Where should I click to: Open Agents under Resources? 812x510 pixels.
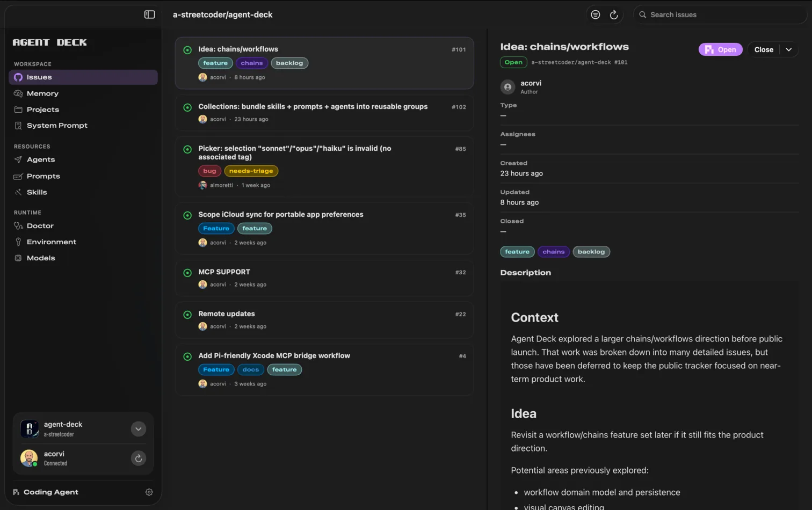41,160
